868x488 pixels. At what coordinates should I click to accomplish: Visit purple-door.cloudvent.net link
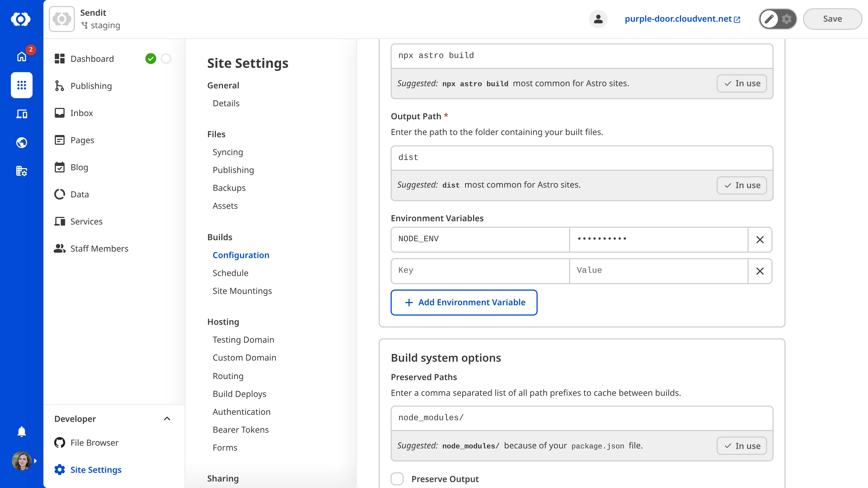click(678, 19)
